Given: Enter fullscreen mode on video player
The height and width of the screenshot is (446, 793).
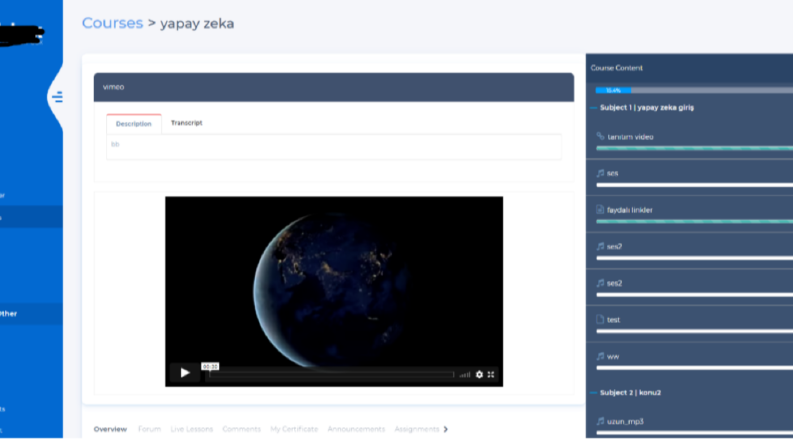Looking at the screenshot, I should (x=491, y=375).
